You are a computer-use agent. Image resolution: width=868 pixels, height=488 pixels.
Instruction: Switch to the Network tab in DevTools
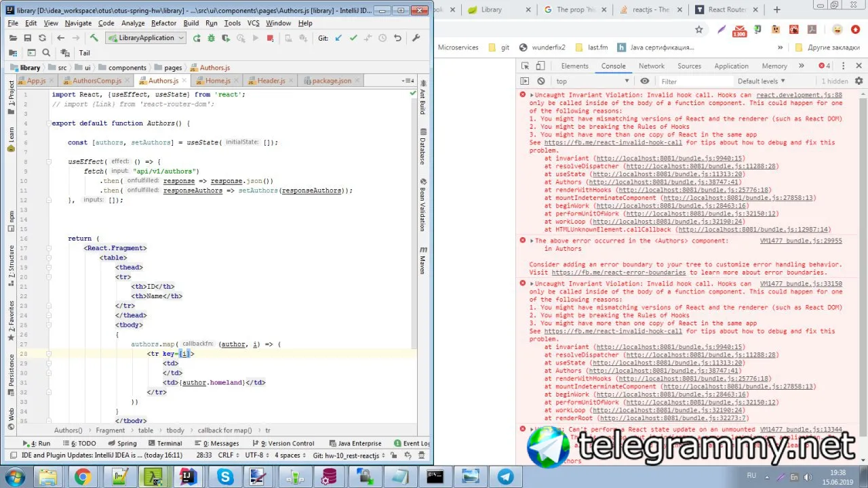click(x=651, y=66)
